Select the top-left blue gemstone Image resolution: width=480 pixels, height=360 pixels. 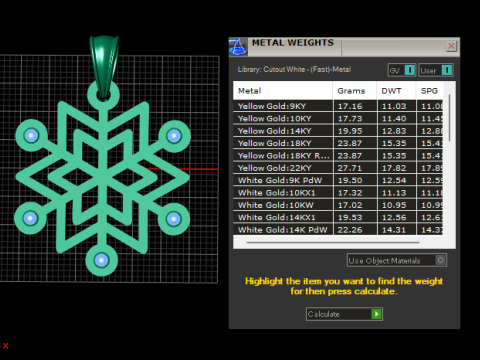[31, 135]
